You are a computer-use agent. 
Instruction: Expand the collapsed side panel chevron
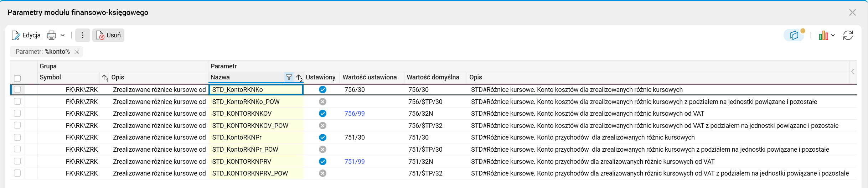click(853, 72)
